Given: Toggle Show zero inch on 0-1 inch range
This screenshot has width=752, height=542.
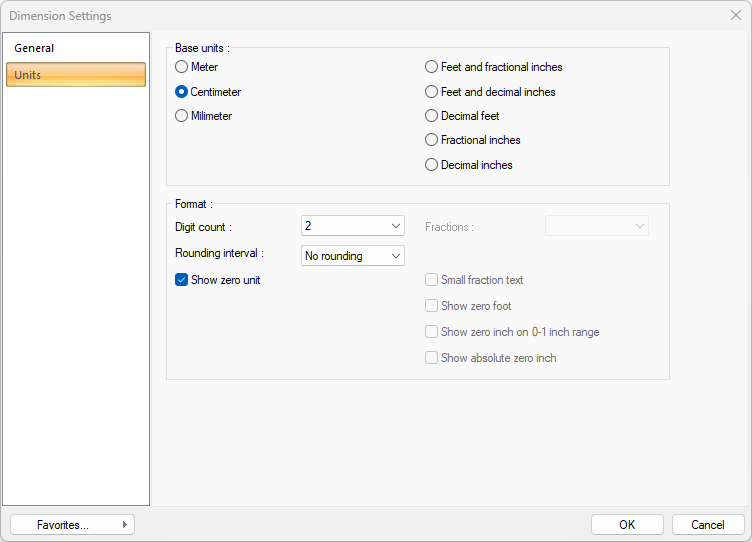Looking at the screenshot, I should click(431, 332).
